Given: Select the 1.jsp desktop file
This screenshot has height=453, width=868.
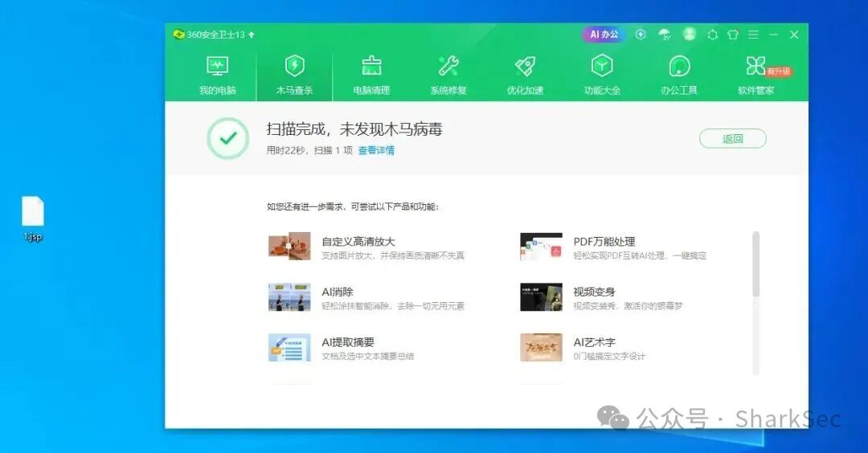Looking at the screenshot, I should tap(33, 219).
